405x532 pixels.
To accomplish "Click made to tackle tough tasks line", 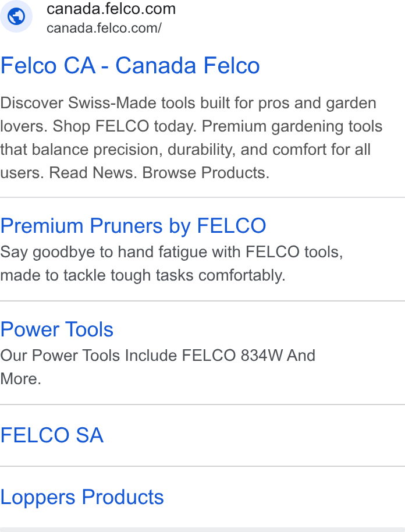I will click(143, 275).
